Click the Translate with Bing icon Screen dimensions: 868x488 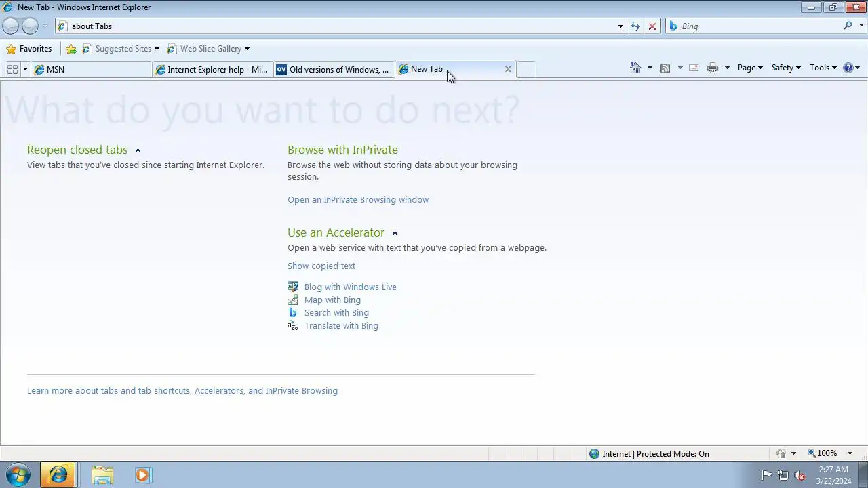[x=293, y=325]
